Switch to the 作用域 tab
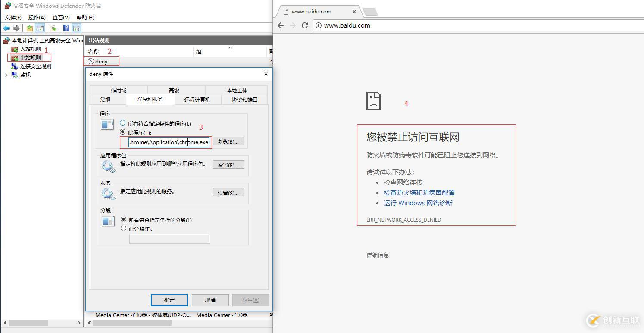Screen dimensions: 644x333 click(x=119, y=90)
